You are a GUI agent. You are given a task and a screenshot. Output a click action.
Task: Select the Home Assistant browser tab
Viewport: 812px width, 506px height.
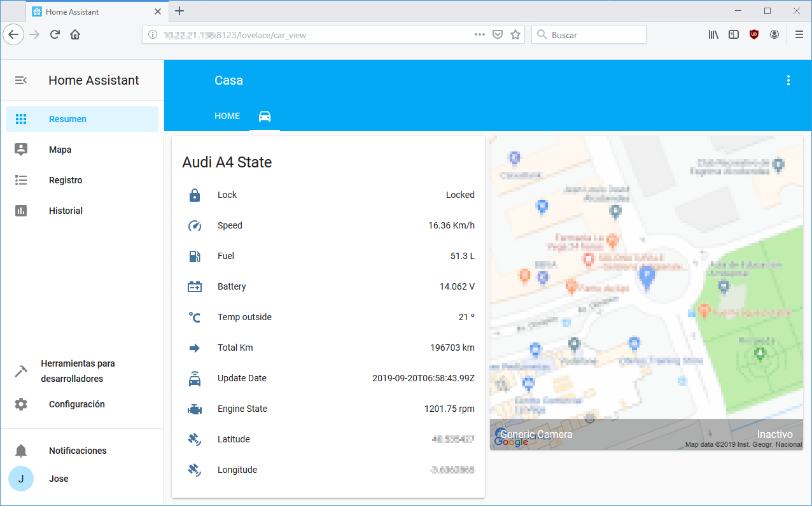pyautogui.click(x=97, y=11)
